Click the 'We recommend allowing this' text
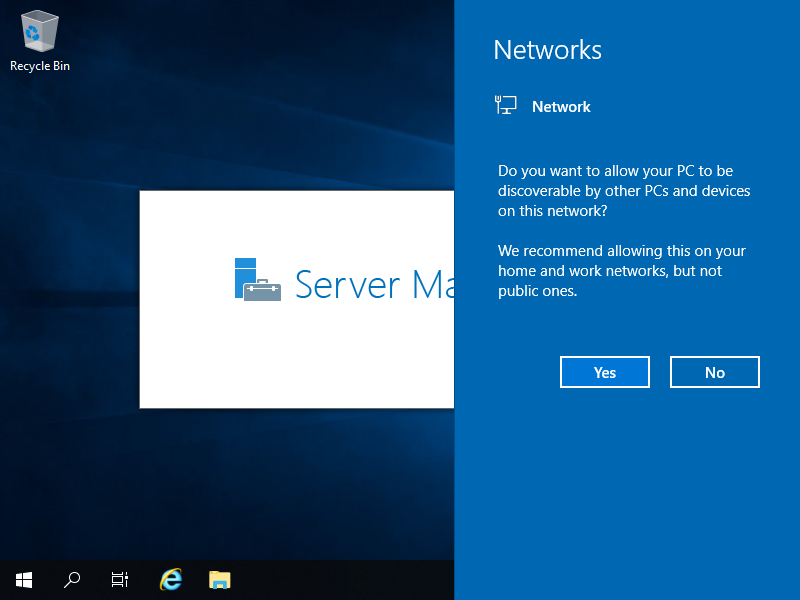 (x=621, y=271)
